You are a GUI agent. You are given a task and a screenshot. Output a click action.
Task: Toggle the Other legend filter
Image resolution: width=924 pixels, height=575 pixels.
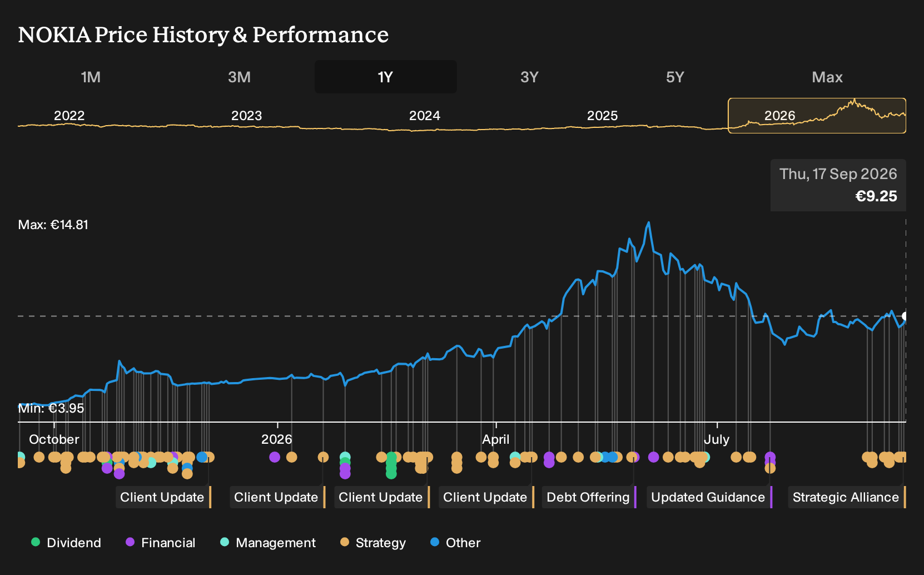tap(455, 543)
